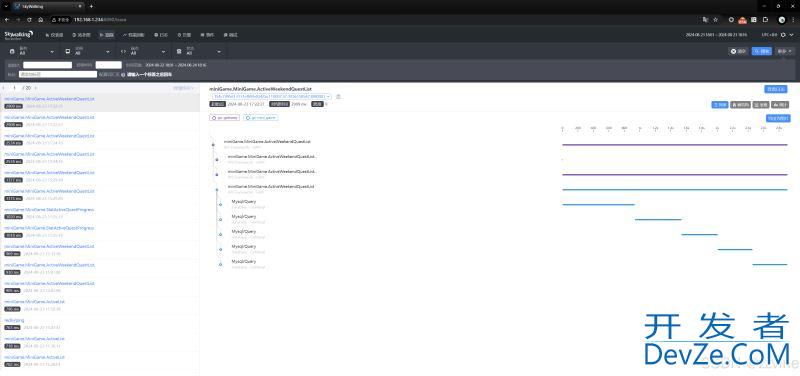Bookmark this page with the star icon
Screen dimensions: 800x376
pyautogui.click(x=715, y=19)
